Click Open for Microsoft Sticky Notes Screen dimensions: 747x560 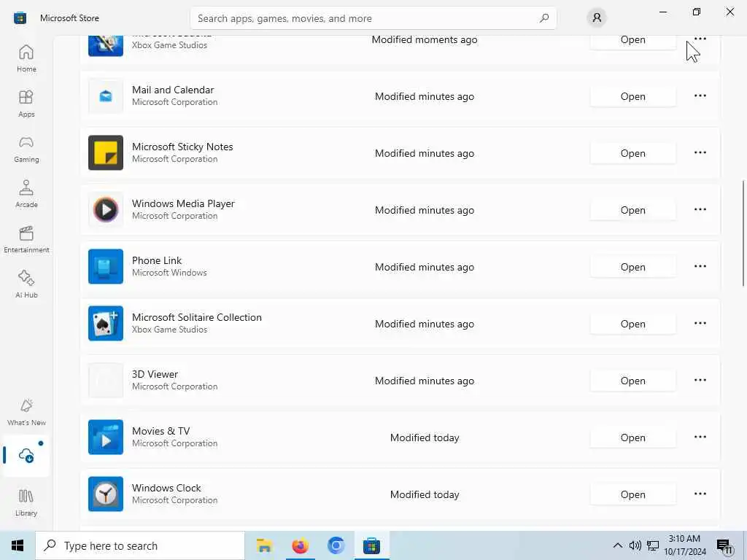point(632,153)
